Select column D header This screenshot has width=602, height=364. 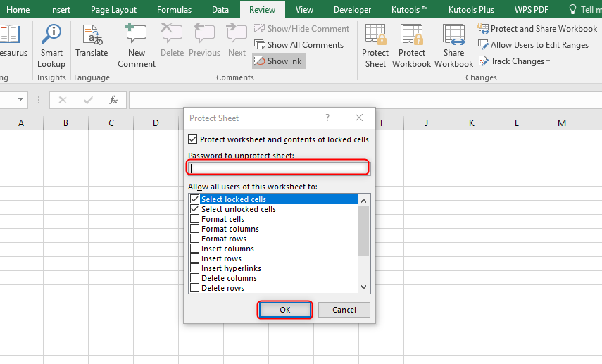156,123
